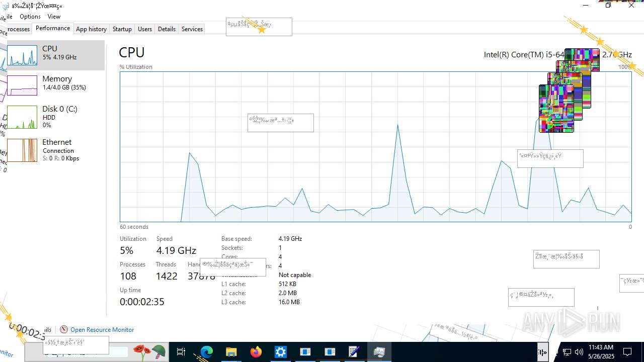Click the CPU heading title
The image size is (644, 362).
click(x=132, y=52)
